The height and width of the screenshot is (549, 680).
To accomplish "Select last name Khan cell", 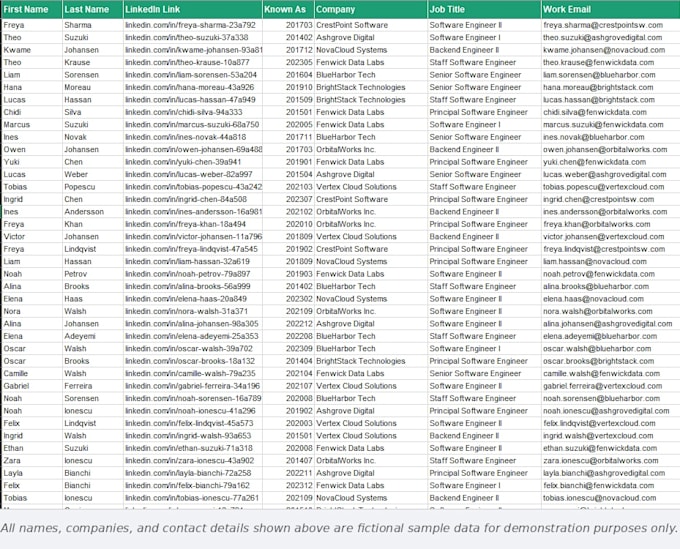I will click(x=93, y=224).
